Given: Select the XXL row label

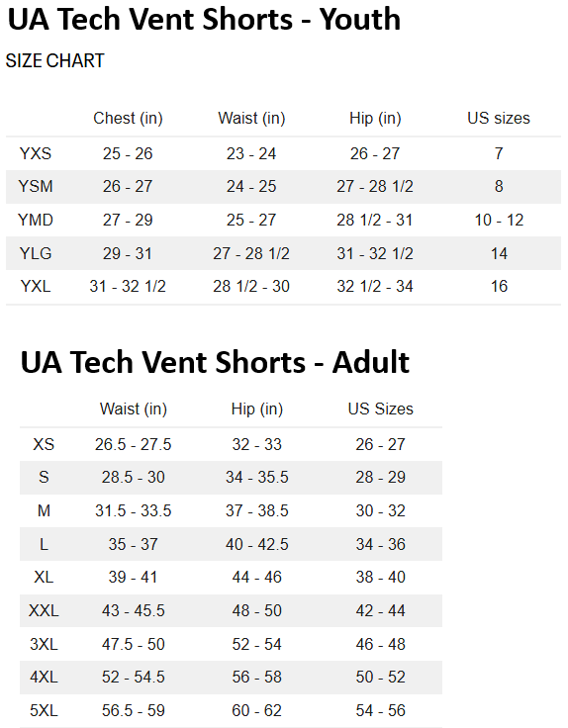Looking at the screenshot, I should [44, 611].
